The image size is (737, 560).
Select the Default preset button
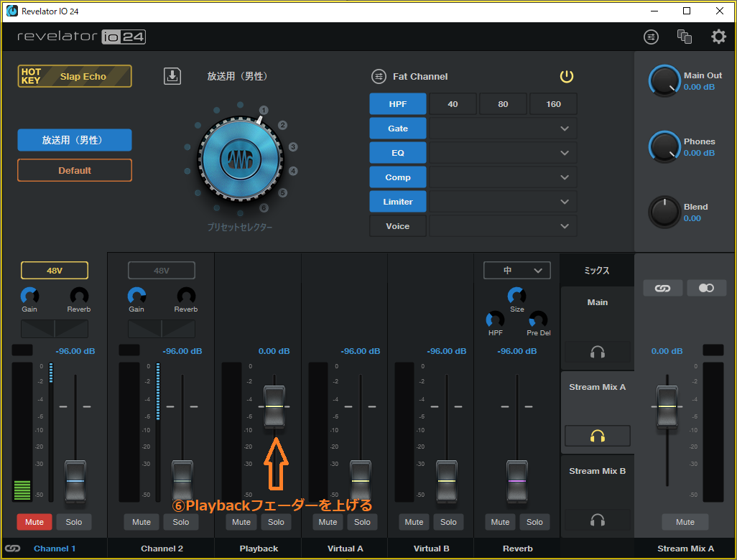click(x=75, y=171)
